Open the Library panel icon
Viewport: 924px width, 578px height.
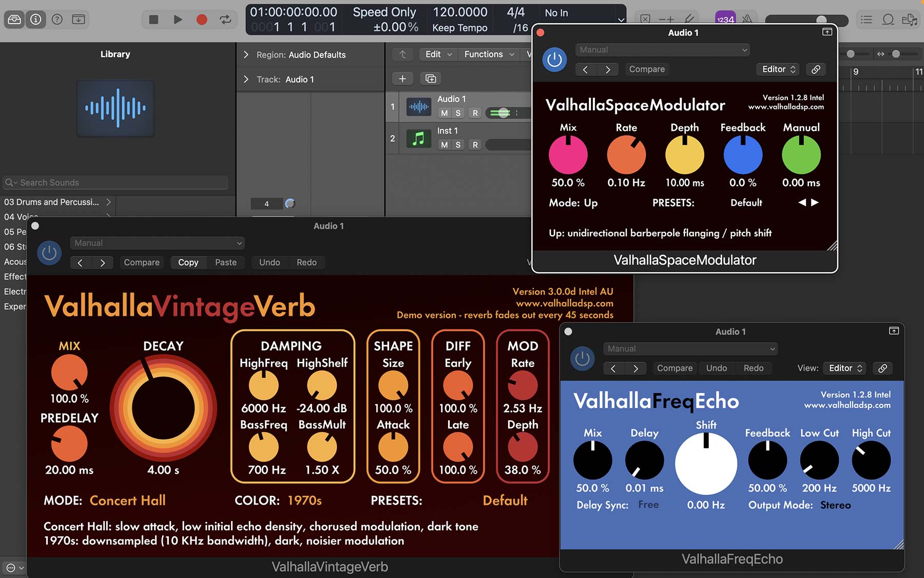pos(14,20)
